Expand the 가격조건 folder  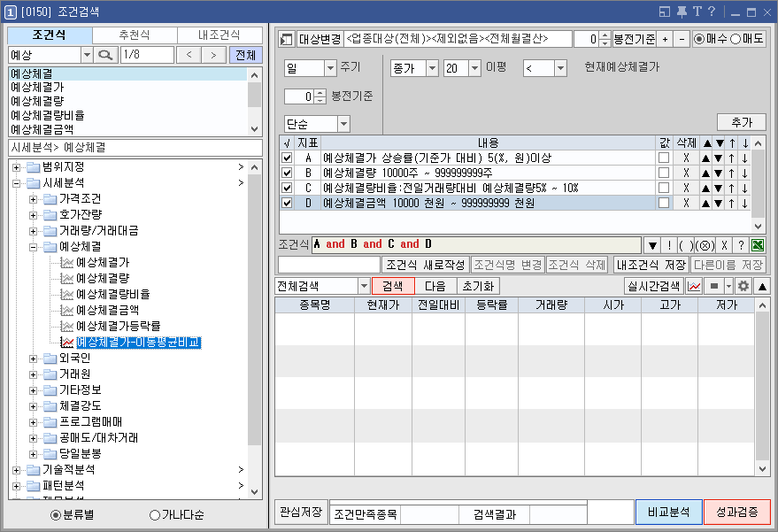pos(34,199)
